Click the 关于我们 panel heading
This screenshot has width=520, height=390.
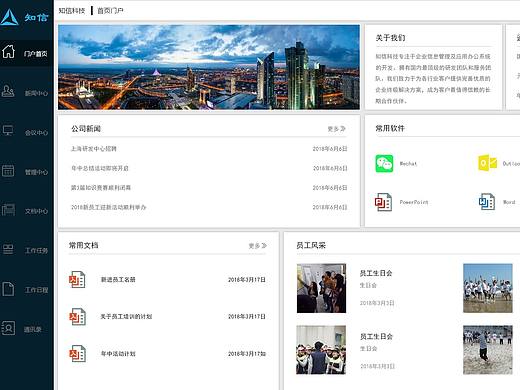[x=390, y=38]
